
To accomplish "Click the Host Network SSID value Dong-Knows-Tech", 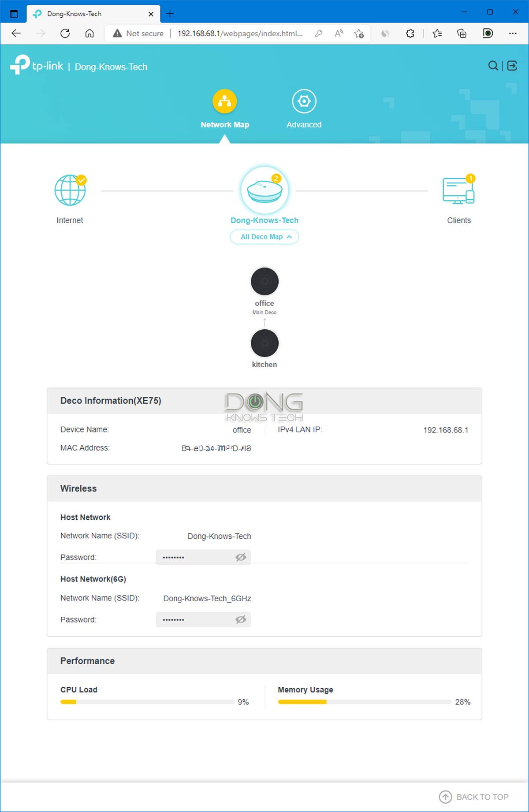I will tap(219, 536).
